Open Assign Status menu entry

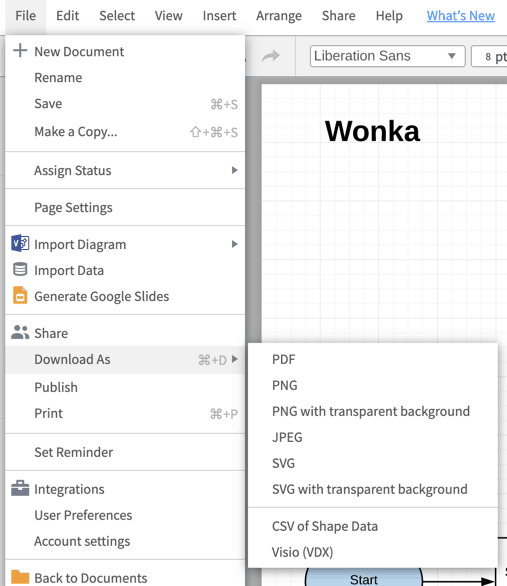[125, 170]
